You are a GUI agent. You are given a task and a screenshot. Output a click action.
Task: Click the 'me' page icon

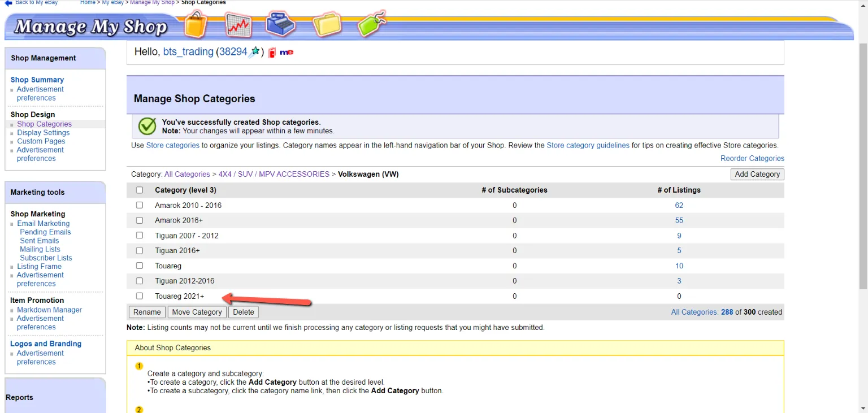click(287, 53)
